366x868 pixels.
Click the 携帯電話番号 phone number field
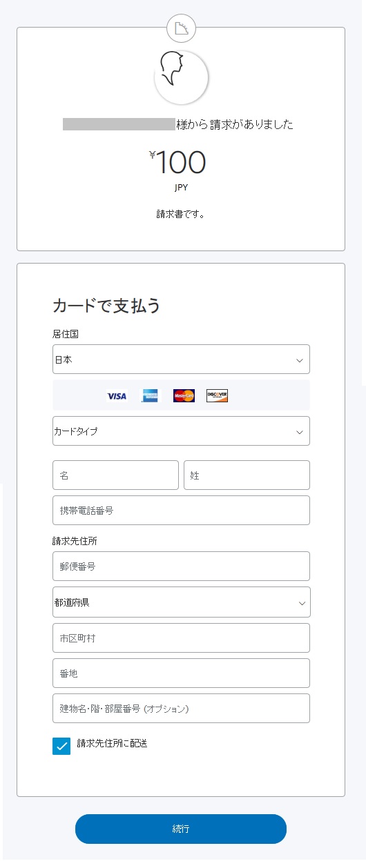[x=181, y=510]
